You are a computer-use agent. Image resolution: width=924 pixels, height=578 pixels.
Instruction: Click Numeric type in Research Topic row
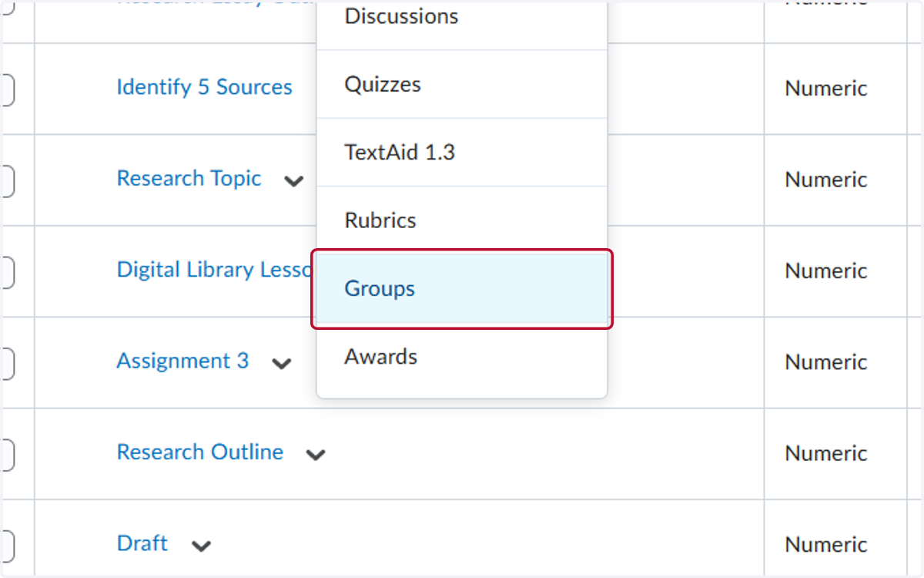click(826, 180)
